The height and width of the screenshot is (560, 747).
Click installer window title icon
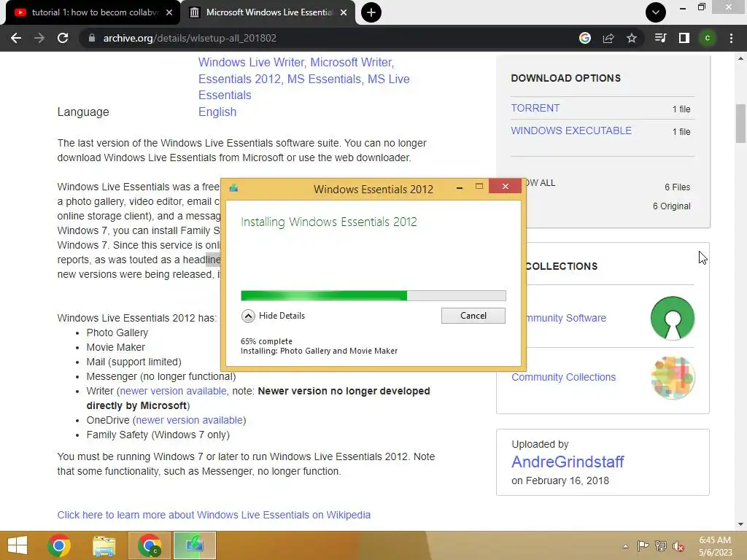coord(233,187)
